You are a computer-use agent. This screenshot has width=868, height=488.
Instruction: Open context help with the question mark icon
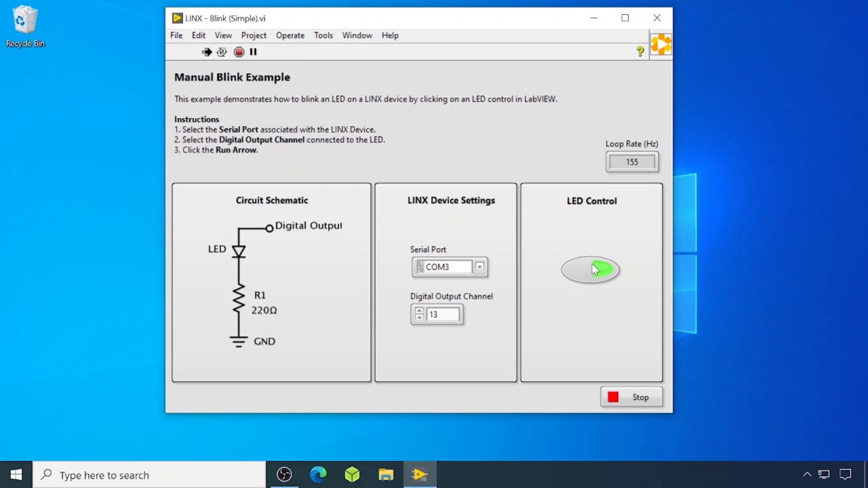640,52
